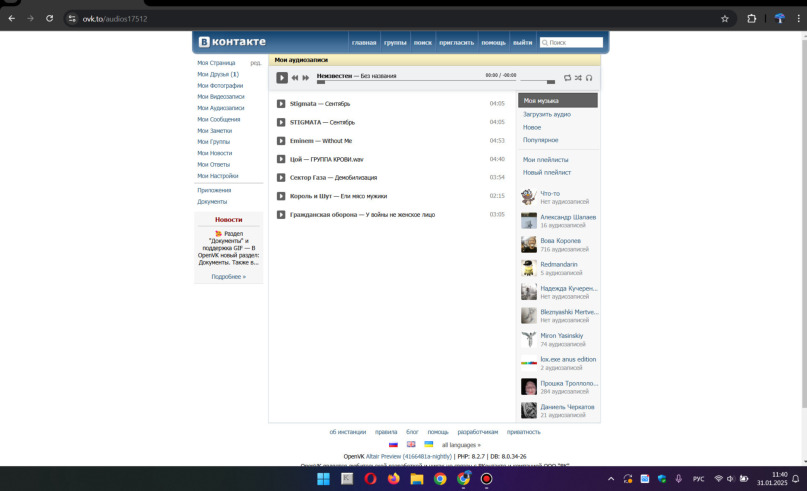The image size is (807, 491).
Task: Switch to the Популярное section
Action: [540, 140]
